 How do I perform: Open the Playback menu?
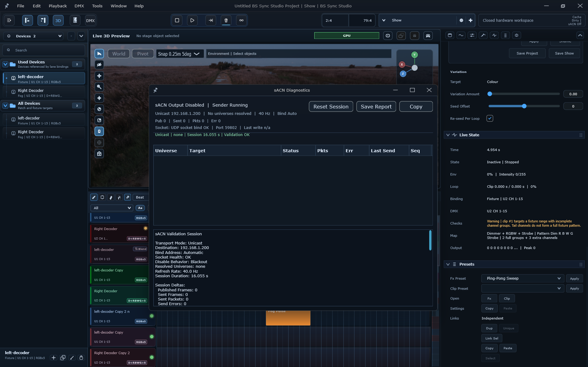58,6
